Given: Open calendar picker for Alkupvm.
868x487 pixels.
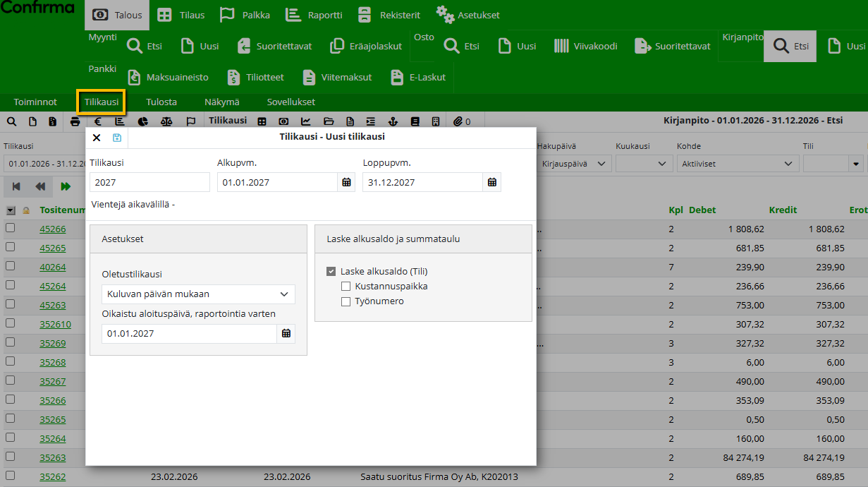Looking at the screenshot, I should pyautogui.click(x=346, y=182).
